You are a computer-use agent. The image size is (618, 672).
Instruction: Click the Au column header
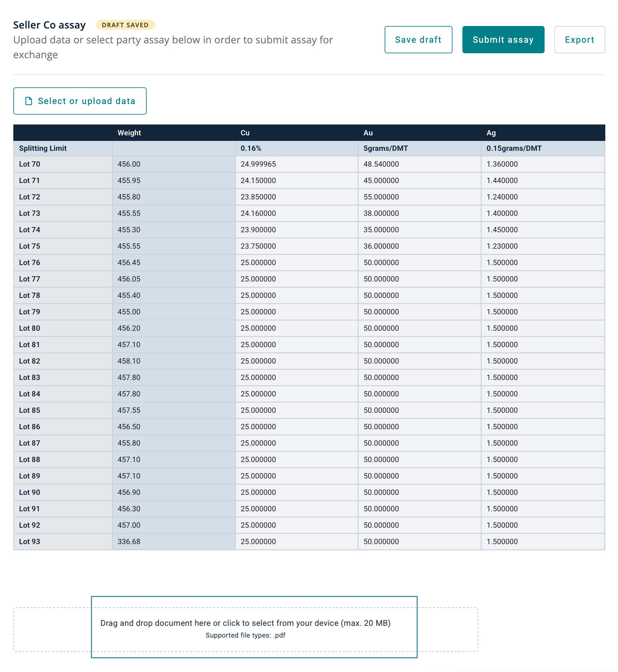point(368,133)
